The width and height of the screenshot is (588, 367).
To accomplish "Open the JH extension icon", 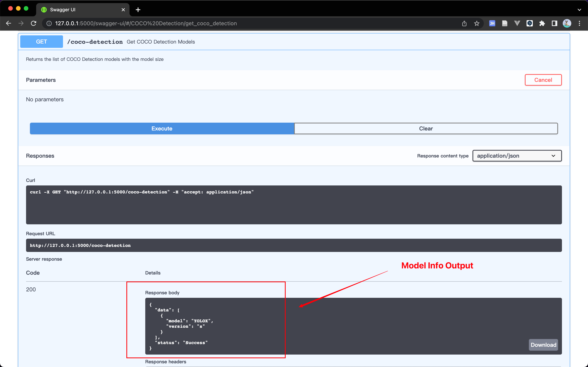I will (492, 23).
